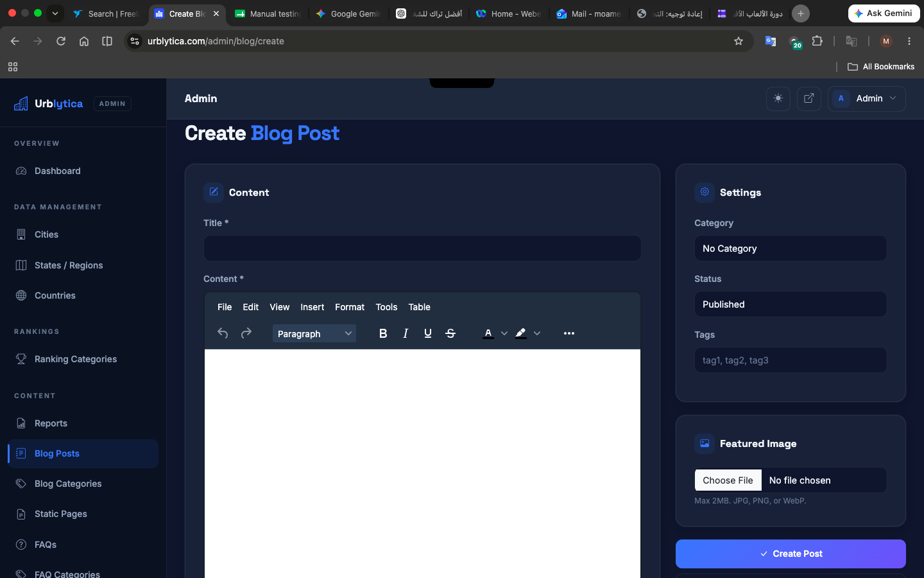Click the Create Post button
Viewport: 924px width, 578px height.
[791, 554]
